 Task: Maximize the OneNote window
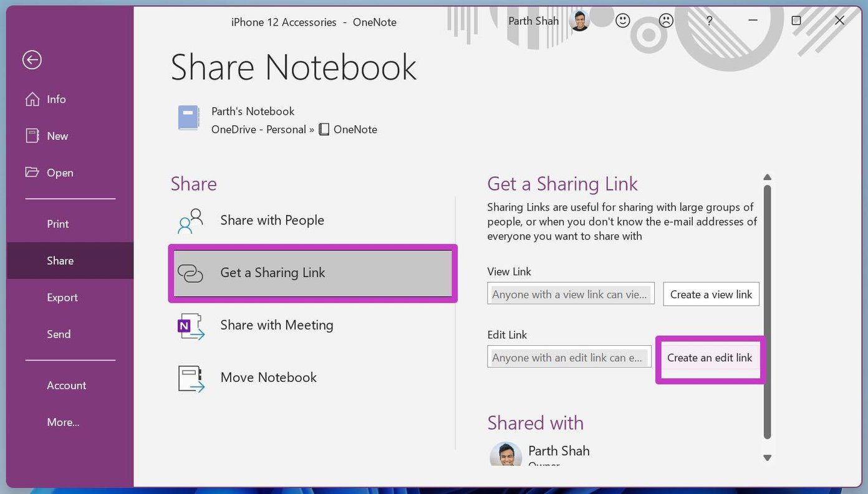click(796, 21)
